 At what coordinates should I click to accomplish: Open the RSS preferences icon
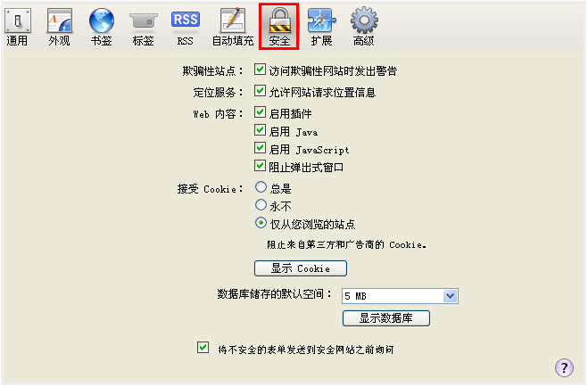186,27
